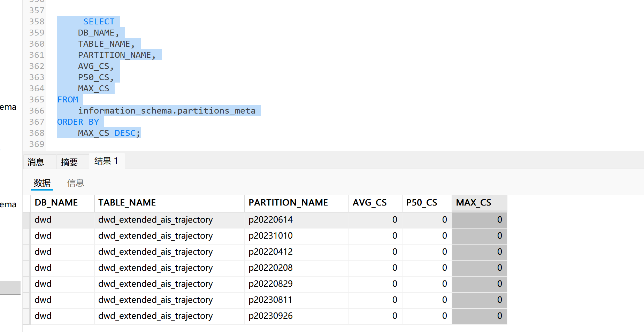Select the p20220614 partition cell
Image resolution: width=644 pixels, height=332 pixels.
click(270, 220)
